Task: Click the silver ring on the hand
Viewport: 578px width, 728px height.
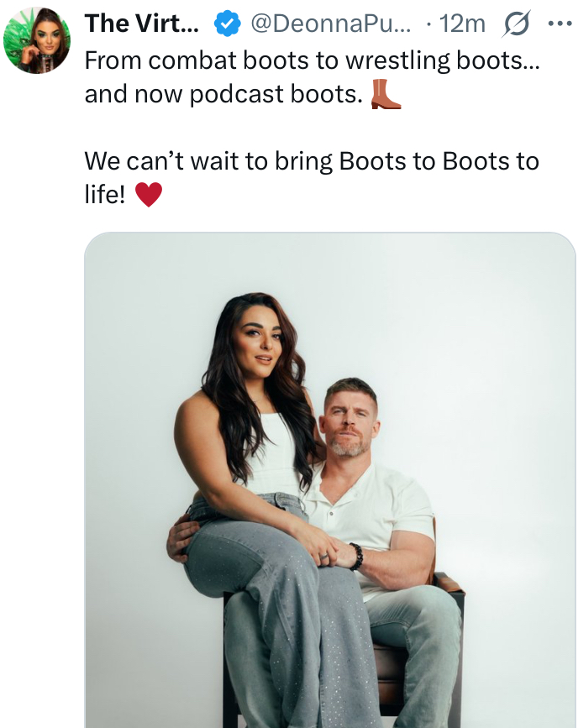Action: point(323,556)
